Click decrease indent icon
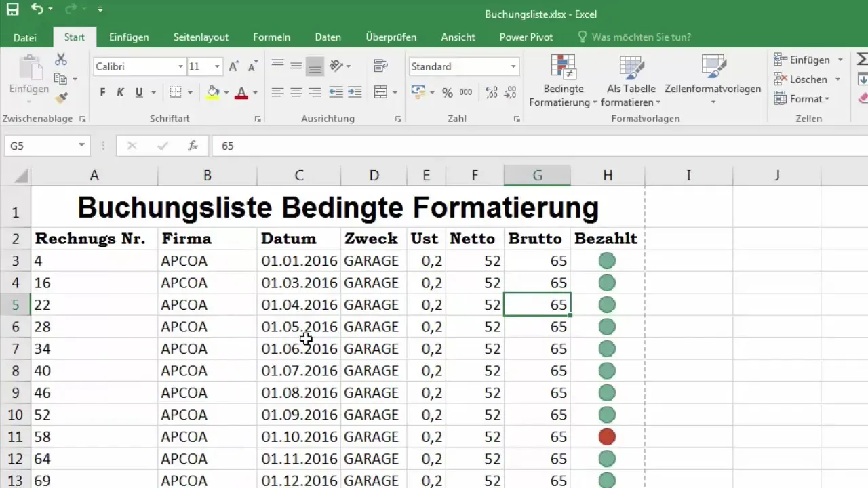868x488 pixels. (x=336, y=92)
